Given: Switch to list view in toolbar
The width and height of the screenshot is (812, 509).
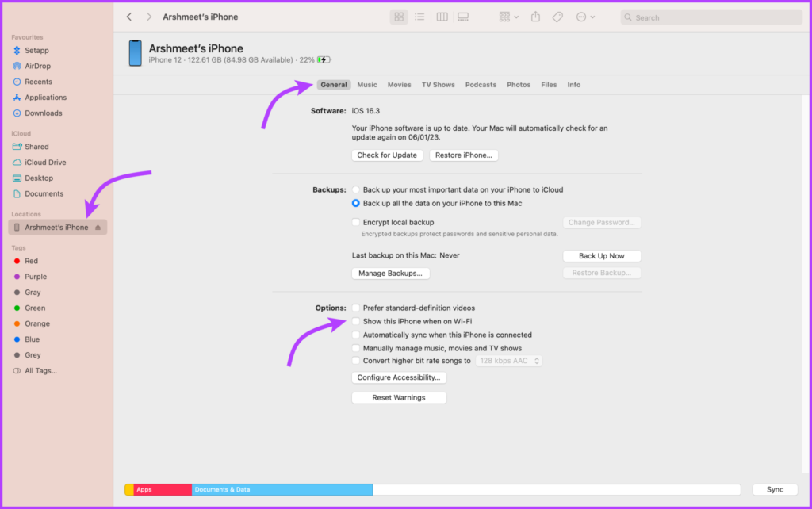Looking at the screenshot, I should click(x=419, y=17).
